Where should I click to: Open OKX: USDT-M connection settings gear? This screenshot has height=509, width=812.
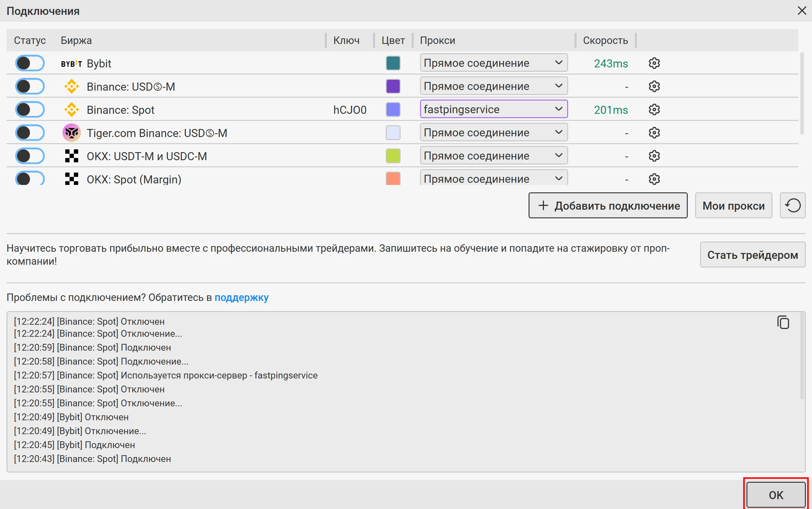(654, 156)
